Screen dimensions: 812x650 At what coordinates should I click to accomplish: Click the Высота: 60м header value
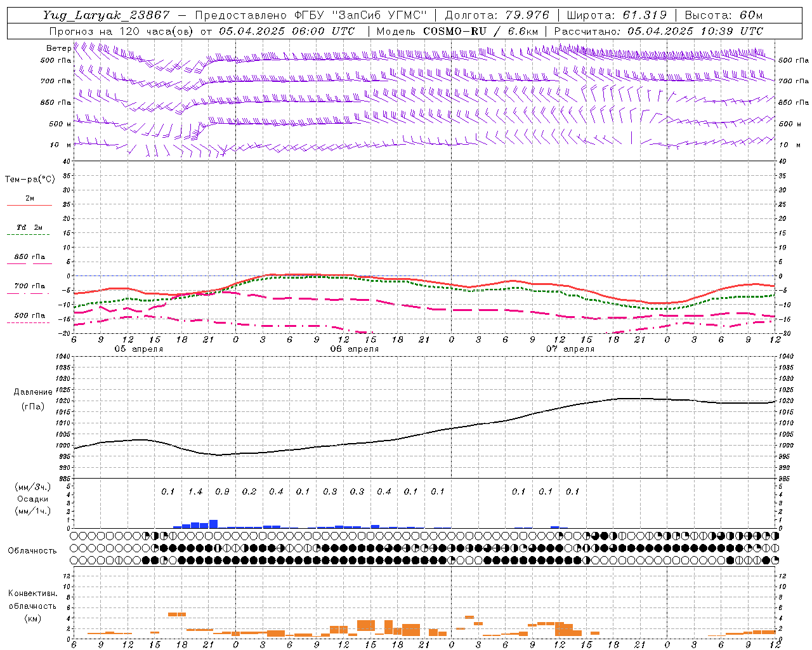point(724,15)
